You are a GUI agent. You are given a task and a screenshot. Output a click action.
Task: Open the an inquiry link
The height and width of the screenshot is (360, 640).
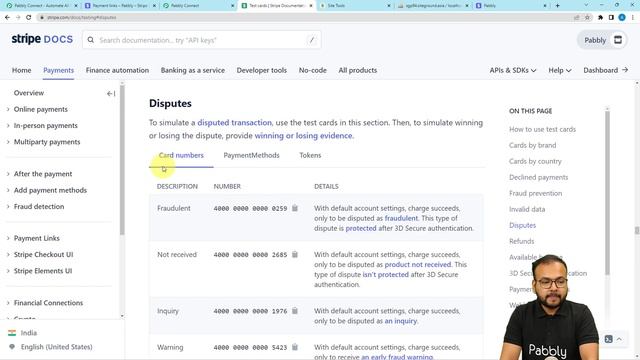tap(401, 321)
